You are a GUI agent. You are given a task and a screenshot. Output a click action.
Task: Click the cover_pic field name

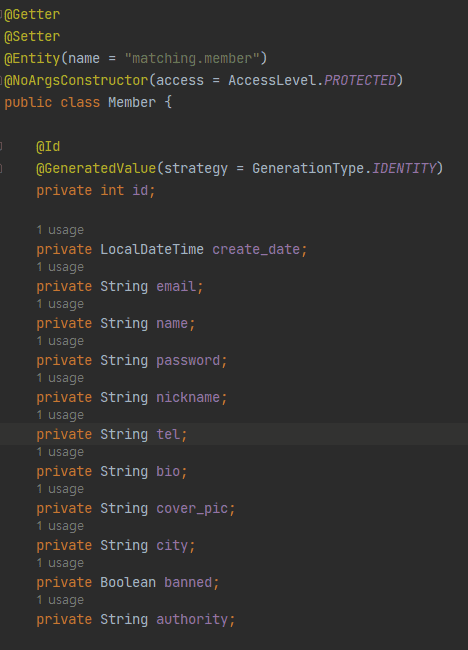click(x=192, y=509)
